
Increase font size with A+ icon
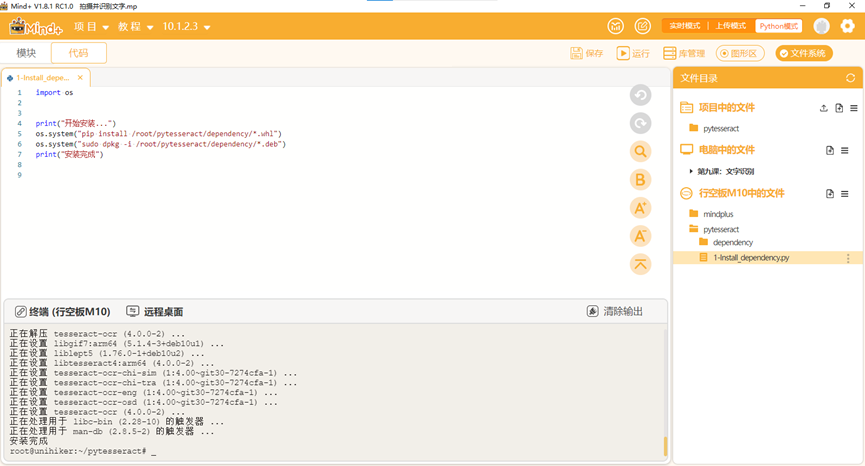click(640, 208)
